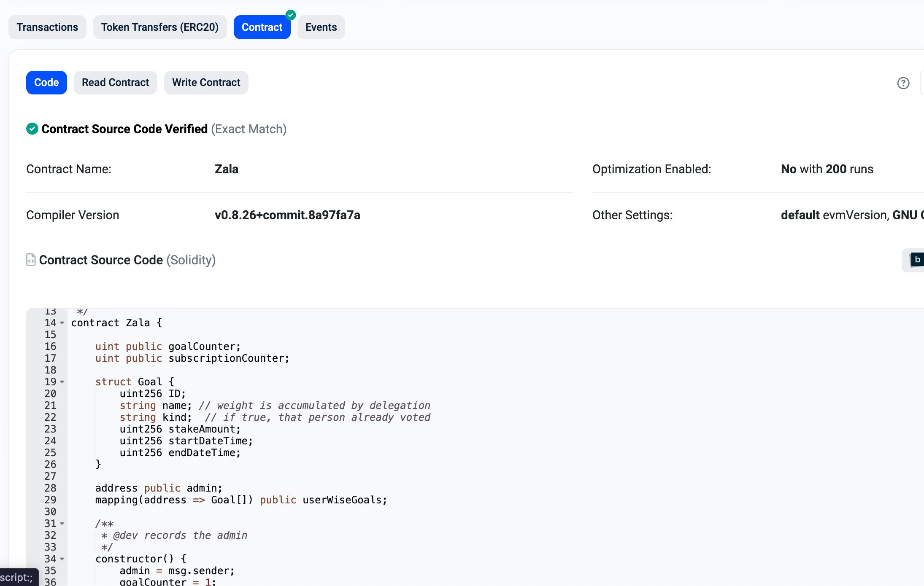The image size is (924, 586).
Task: Click the help question mark icon
Action: tap(903, 83)
